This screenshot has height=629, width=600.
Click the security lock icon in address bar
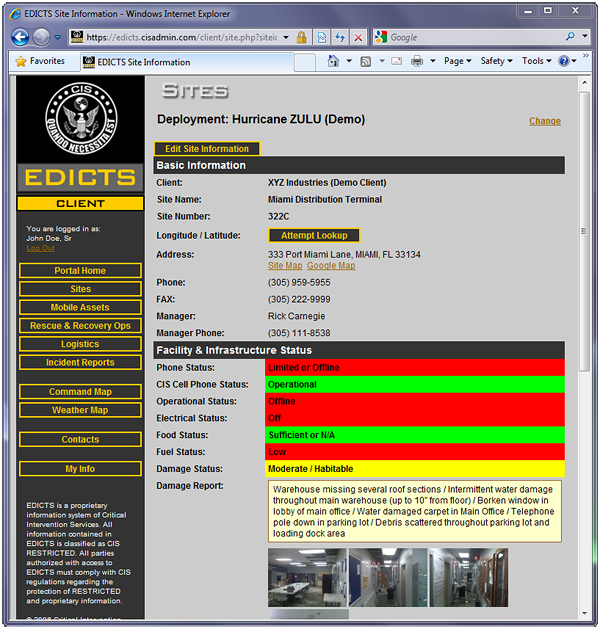click(x=301, y=37)
